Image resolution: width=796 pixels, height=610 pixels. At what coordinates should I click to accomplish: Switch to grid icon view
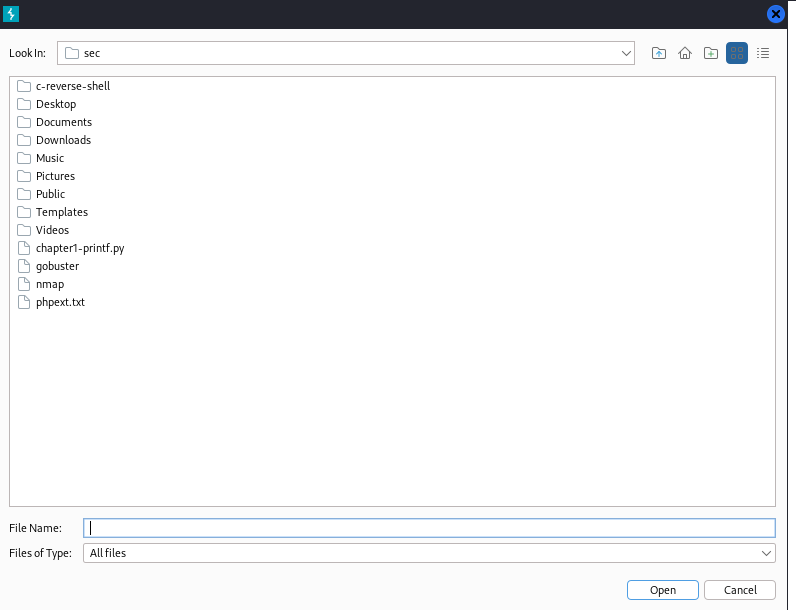(737, 53)
